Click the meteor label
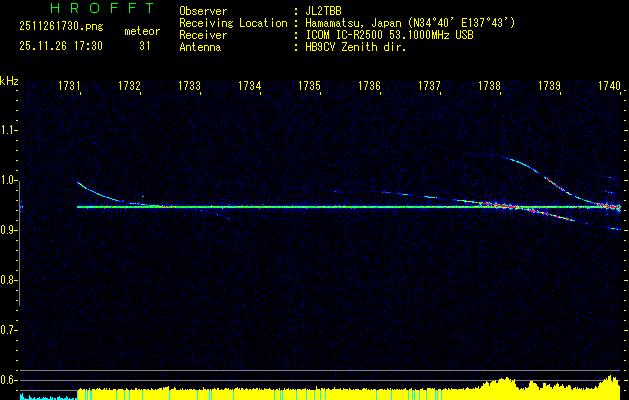629x400 pixels. [141, 31]
